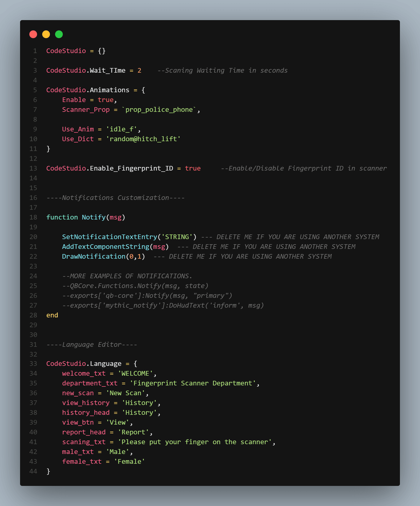The width and height of the screenshot is (420, 506).
Task: Place cursor on prop_police_phone string
Action: coord(159,110)
